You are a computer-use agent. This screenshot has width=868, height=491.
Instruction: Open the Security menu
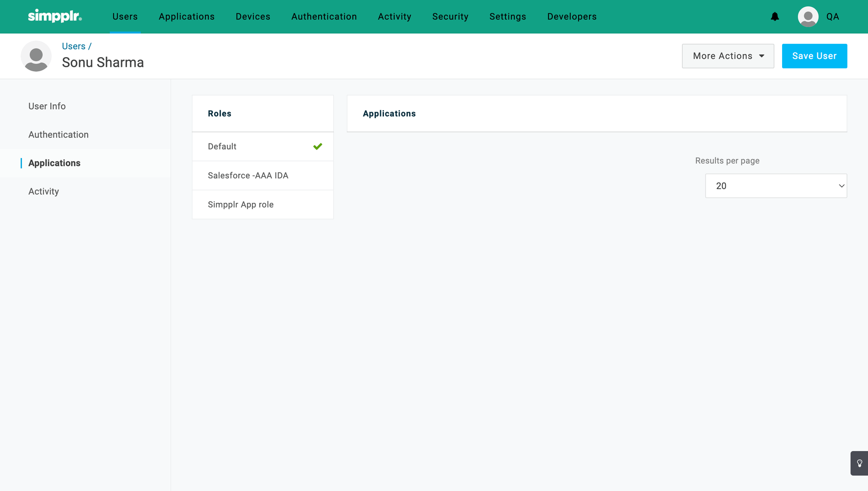tap(450, 17)
